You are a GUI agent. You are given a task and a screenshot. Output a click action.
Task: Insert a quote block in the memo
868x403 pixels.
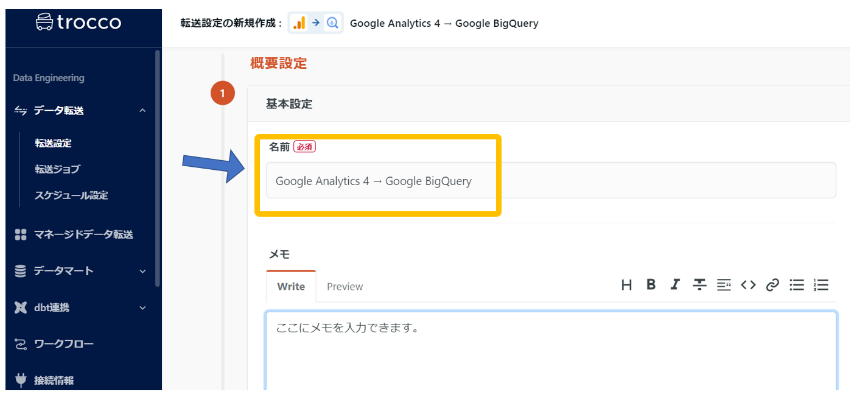pyautogui.click(x=724, y=284)
